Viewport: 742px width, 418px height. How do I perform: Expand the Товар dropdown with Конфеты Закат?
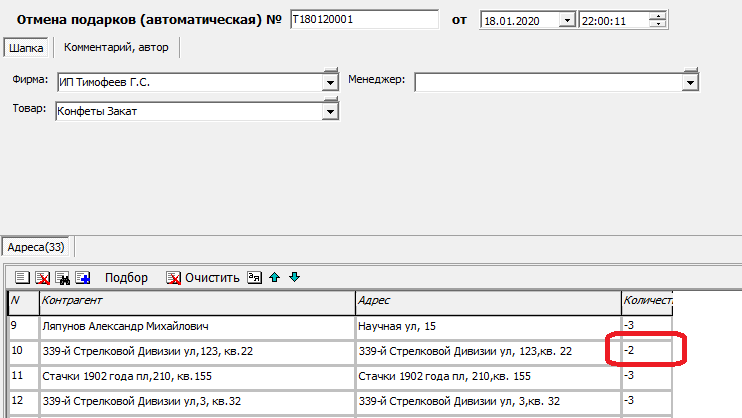[329, 111]
